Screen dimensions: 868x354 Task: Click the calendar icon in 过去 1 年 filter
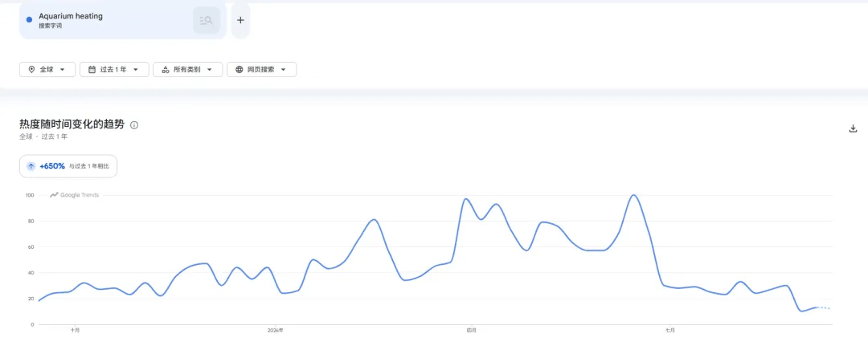92,70
